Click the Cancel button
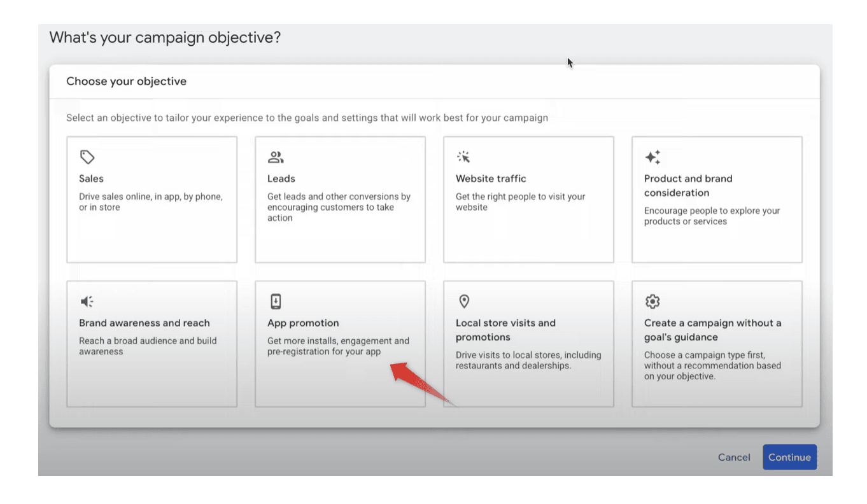 (734, 457)
